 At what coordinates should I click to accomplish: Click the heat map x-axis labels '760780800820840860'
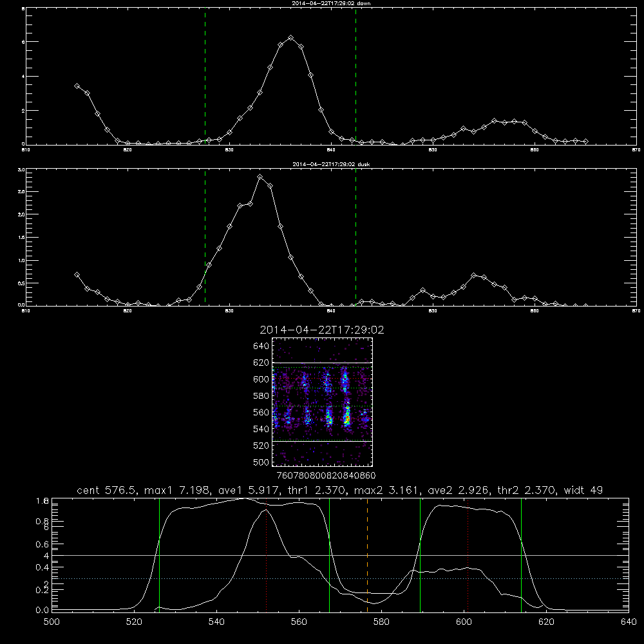pos(326,475)
